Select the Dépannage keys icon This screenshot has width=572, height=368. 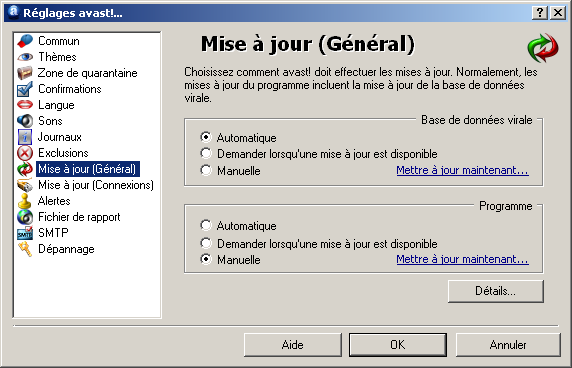pos(25,249)
